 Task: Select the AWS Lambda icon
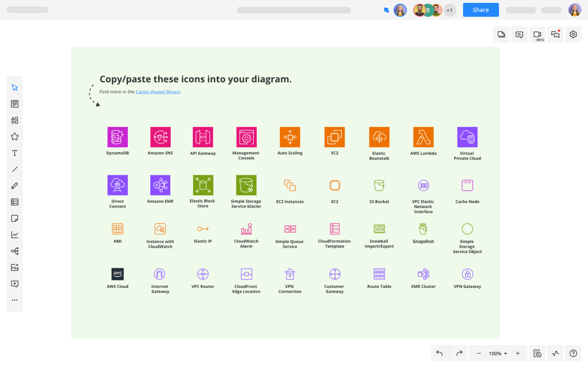click(423, 137)
